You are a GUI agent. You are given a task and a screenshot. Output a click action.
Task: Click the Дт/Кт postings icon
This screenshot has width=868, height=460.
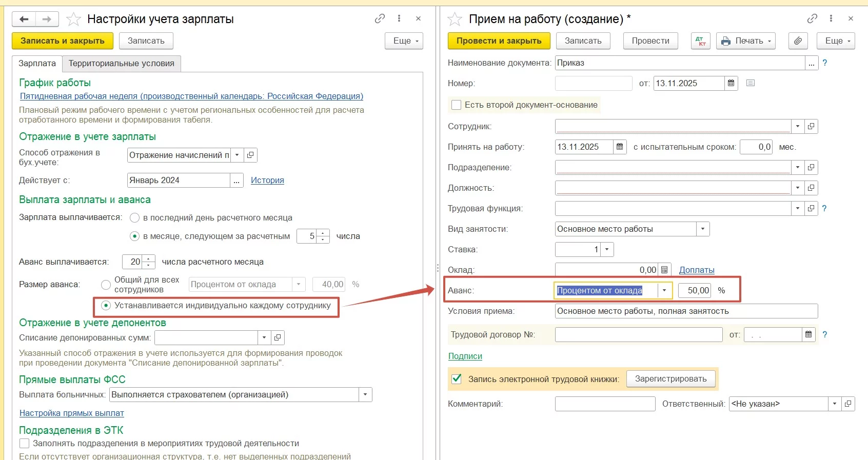tap(700, 41)
